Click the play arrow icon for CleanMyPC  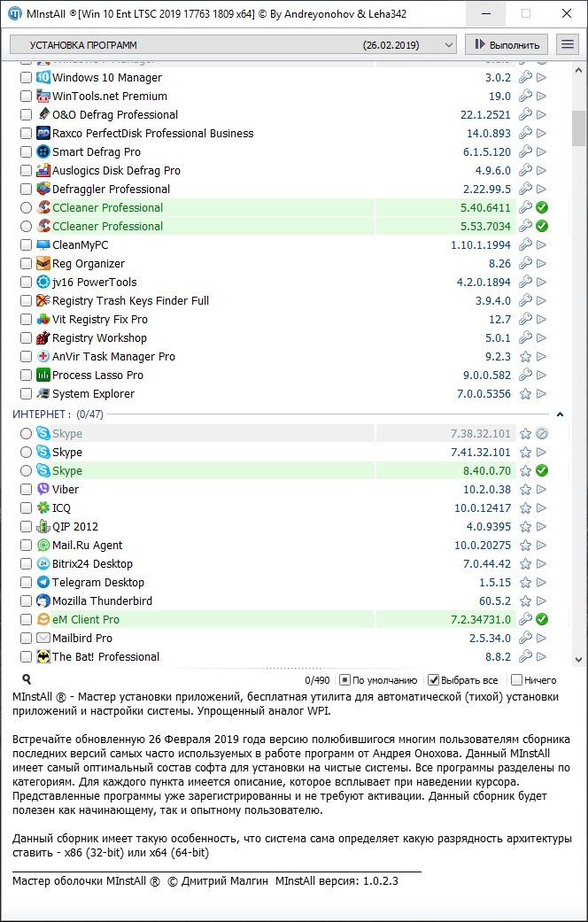(542, 245)
